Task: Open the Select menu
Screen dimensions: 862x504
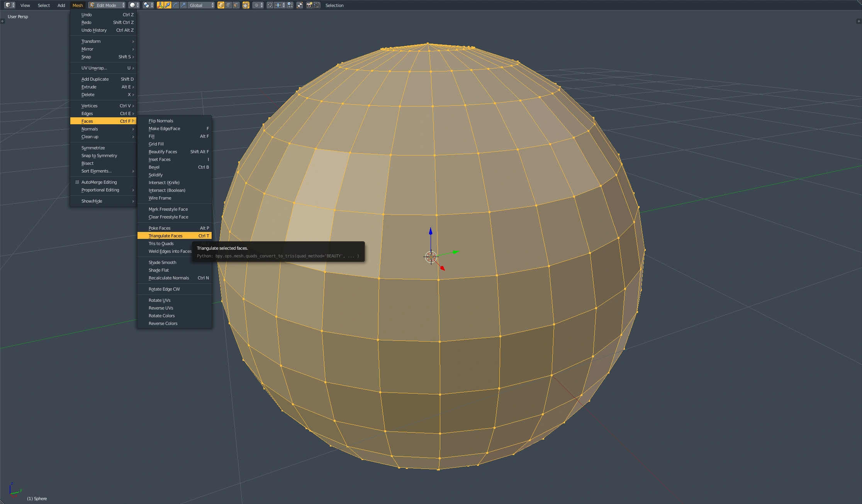Action: [44, 5]
